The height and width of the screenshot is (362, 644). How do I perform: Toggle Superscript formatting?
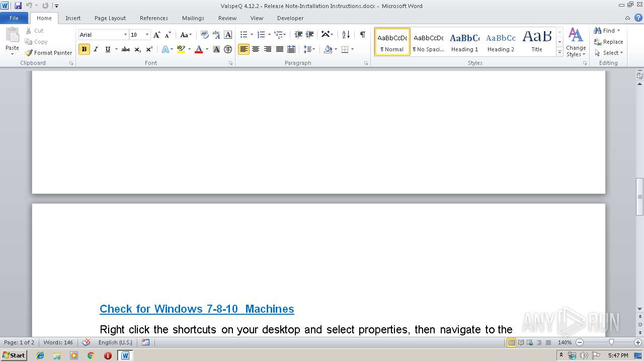pos(149,49)
